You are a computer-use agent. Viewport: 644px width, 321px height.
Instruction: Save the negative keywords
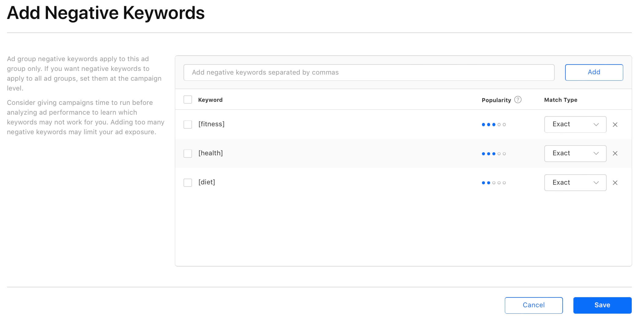coord(602,305)
